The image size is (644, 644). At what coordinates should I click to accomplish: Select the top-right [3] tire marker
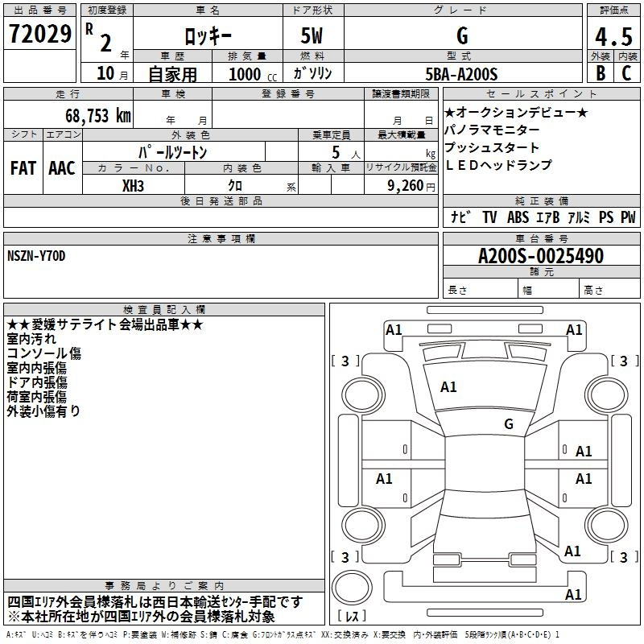tap(623, 361)
